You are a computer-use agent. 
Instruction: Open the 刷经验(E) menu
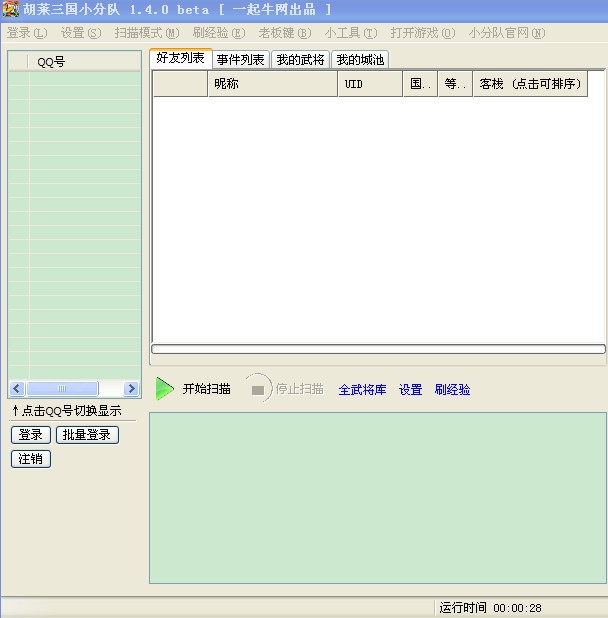click(x=219, y=33)
